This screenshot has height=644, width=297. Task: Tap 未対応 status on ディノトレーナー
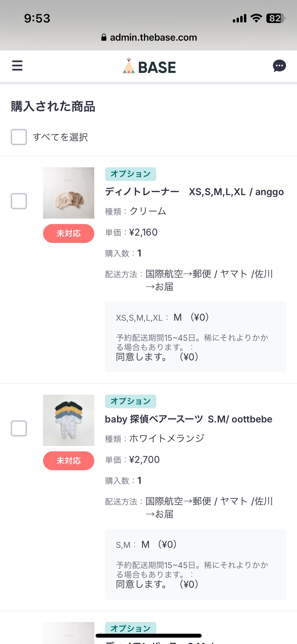pos(69,233)
